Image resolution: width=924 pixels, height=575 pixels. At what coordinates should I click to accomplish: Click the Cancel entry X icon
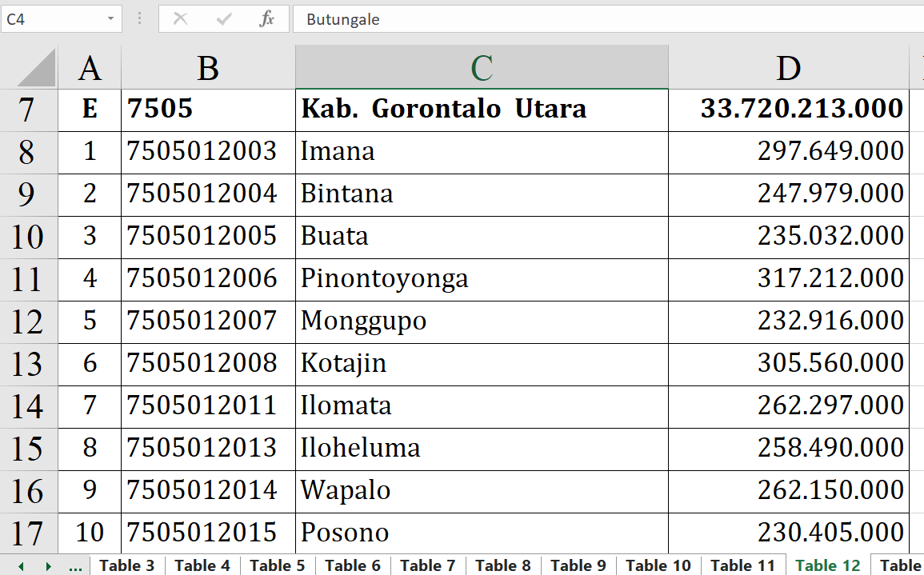180,19
